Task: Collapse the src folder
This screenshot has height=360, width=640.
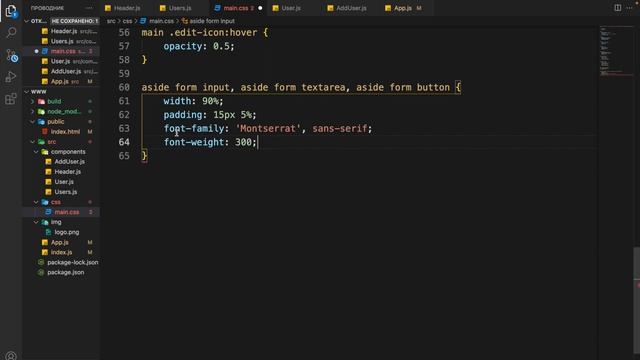Action: (x=32, y=142)
